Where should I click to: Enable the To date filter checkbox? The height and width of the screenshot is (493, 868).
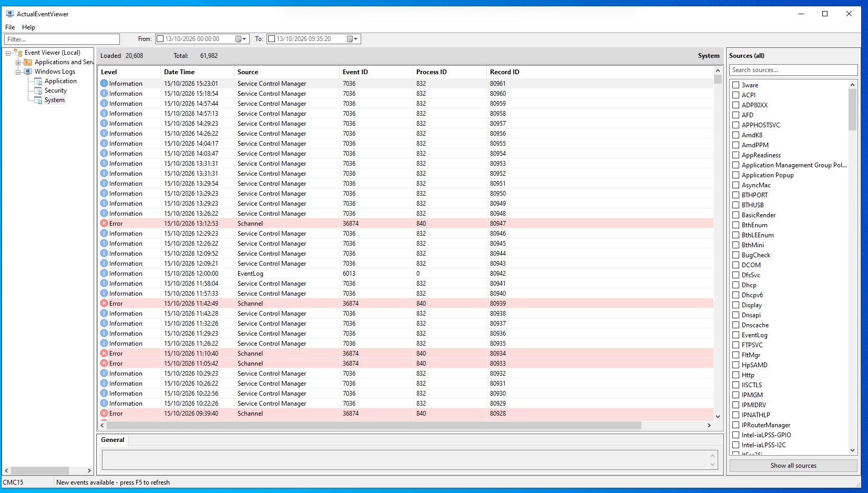(x=272, y=39)
